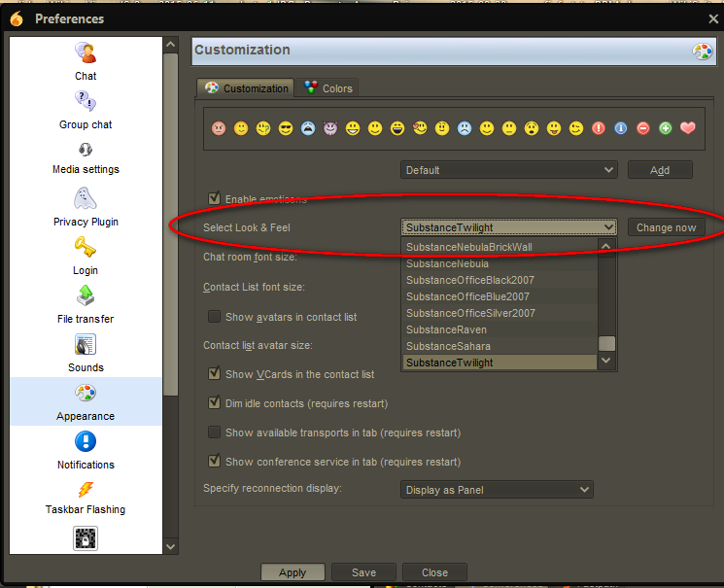The width and height of the screenshot is (724, 588).
Task: Click the sidebar scrollbar down arrow
Action: pyautogui.click(x=171, y=547)
